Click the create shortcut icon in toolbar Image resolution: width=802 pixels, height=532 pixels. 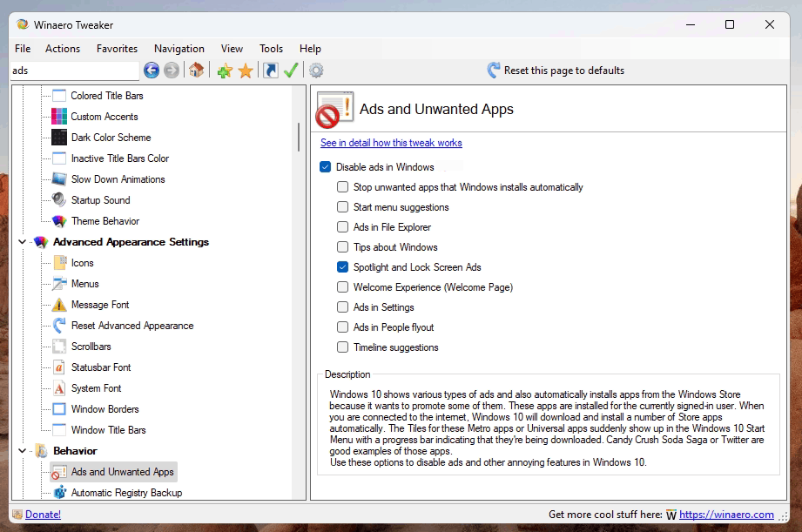(x=271, y=71)
